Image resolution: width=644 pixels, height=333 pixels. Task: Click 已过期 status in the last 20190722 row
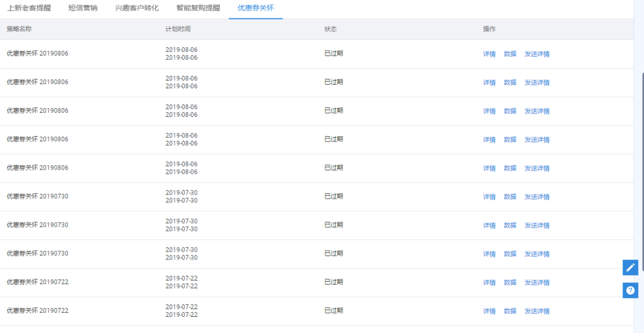point(333,310)
